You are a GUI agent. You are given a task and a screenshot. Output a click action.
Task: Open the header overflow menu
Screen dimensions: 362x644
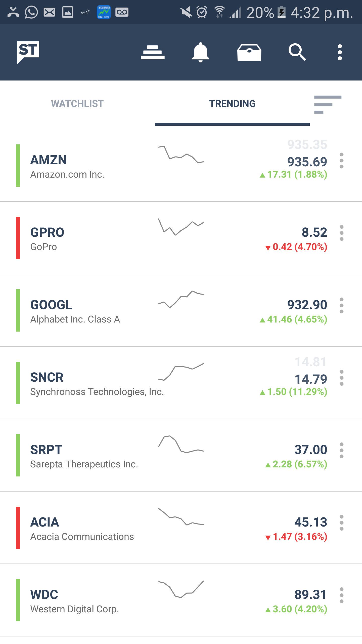click(x=340, y=52)
